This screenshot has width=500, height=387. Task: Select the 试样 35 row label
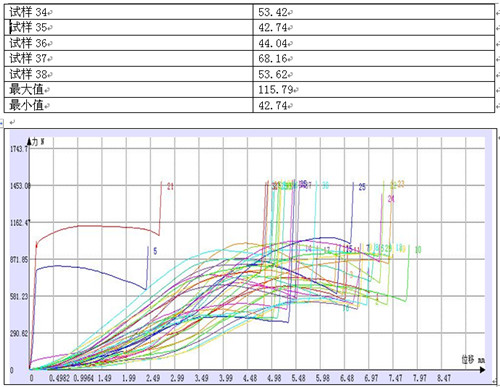[129, 27]
